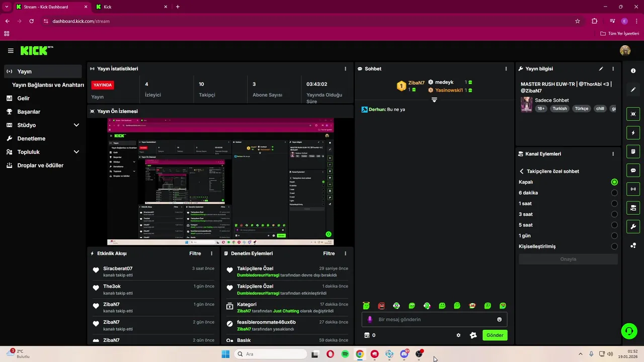This screenshot has height=362, width=644.
Task: Open the emoji picker in message box
Action: pos(499,319)
